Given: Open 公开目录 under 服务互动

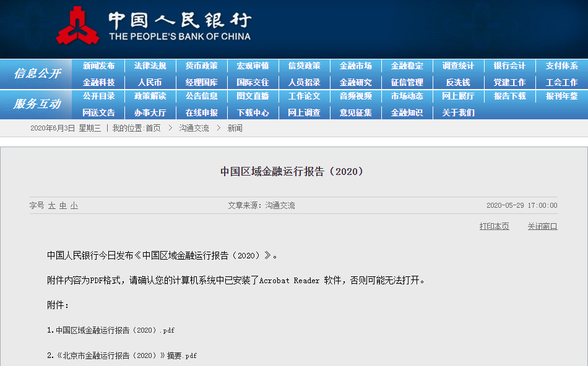Looking at the screenshot, I should 98,96.
